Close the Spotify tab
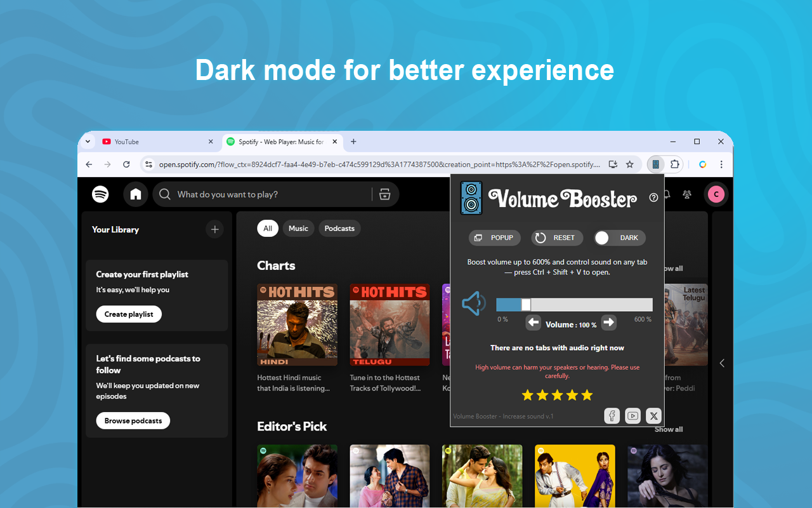Viewport: 812px width, 508px height. point(335,142)
